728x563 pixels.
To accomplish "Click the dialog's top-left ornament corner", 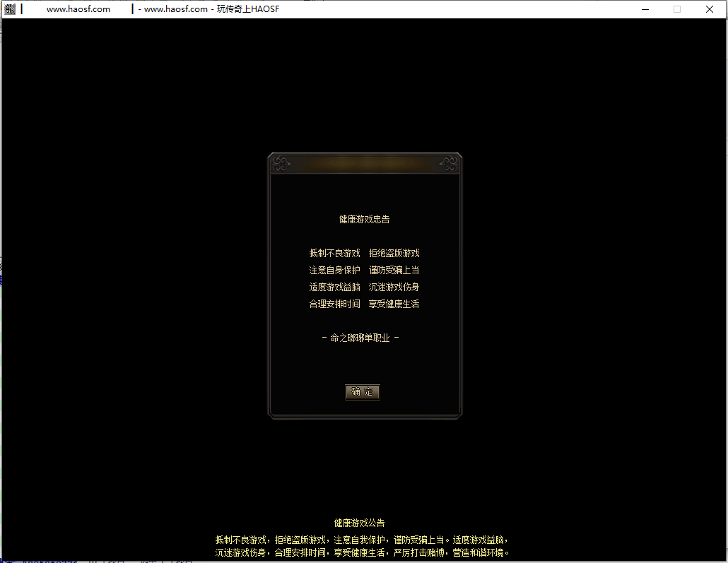I will tap(281, 164).
